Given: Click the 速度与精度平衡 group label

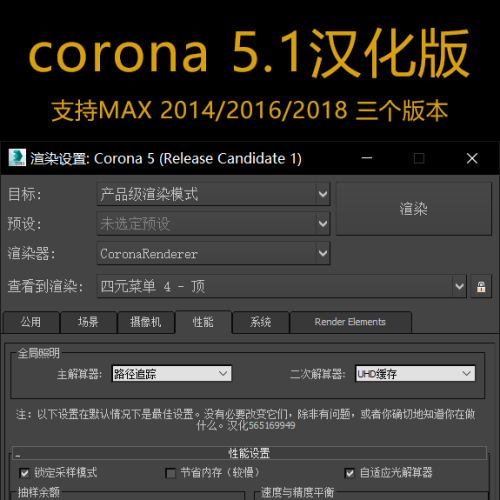Looking at the screenshot, I should pyautogui.click(x=297, y=492).
